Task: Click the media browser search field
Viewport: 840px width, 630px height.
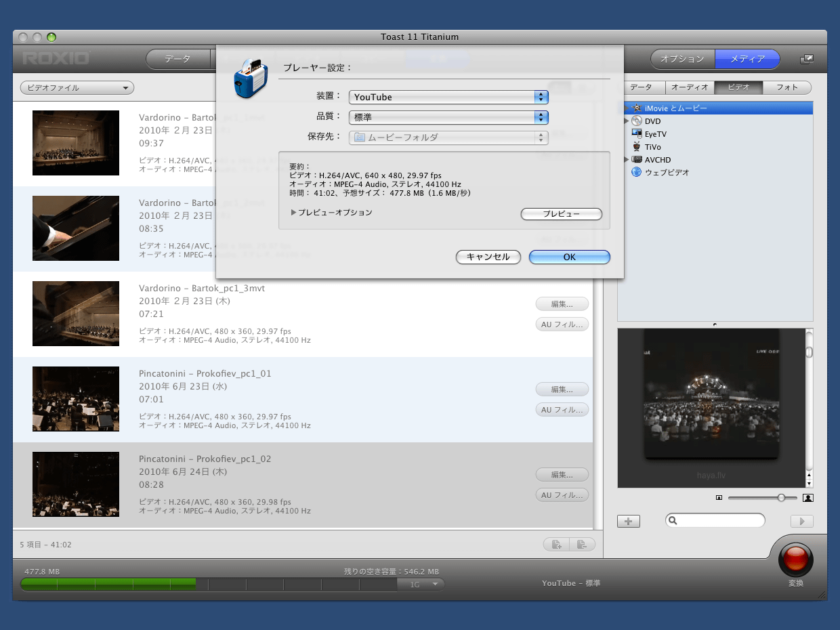Action: pos(715,520)
